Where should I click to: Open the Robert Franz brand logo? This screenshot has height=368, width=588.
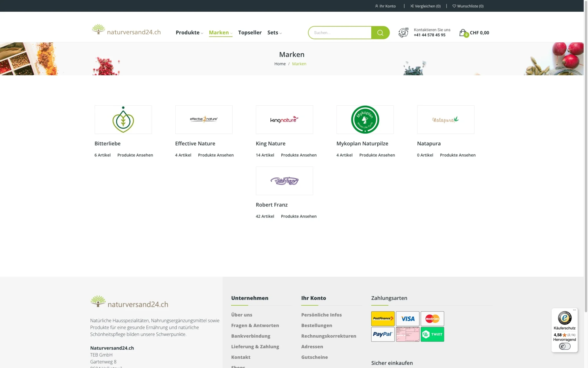(x=284, y=181)
